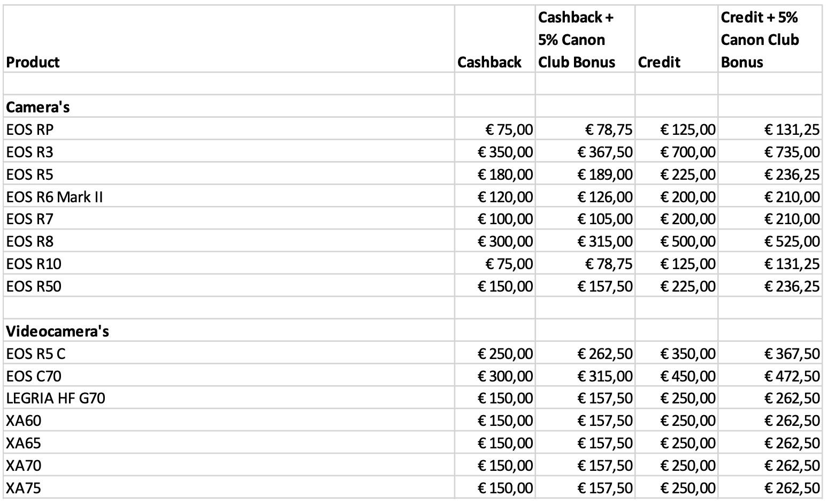The width and height of the screenshot is (827, 504).
Task: Click the EOS RP product cell
Action: (x=30, y=129)
